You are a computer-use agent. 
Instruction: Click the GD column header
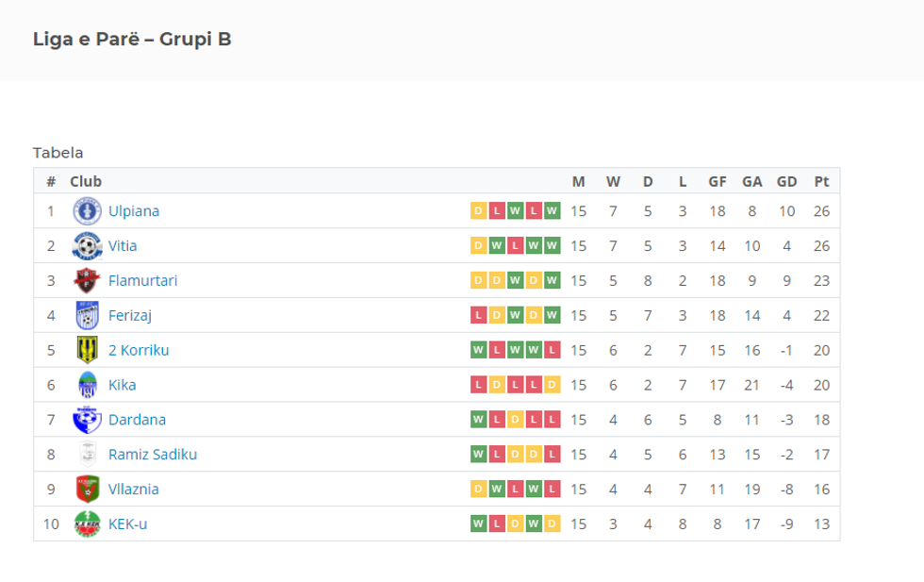pos(786,181)
